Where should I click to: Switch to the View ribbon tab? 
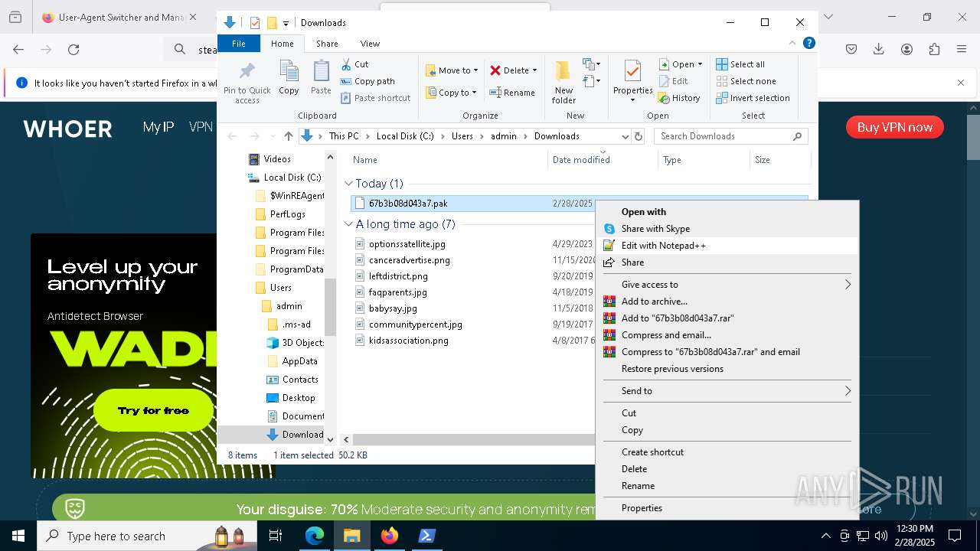tap(370, 44)
